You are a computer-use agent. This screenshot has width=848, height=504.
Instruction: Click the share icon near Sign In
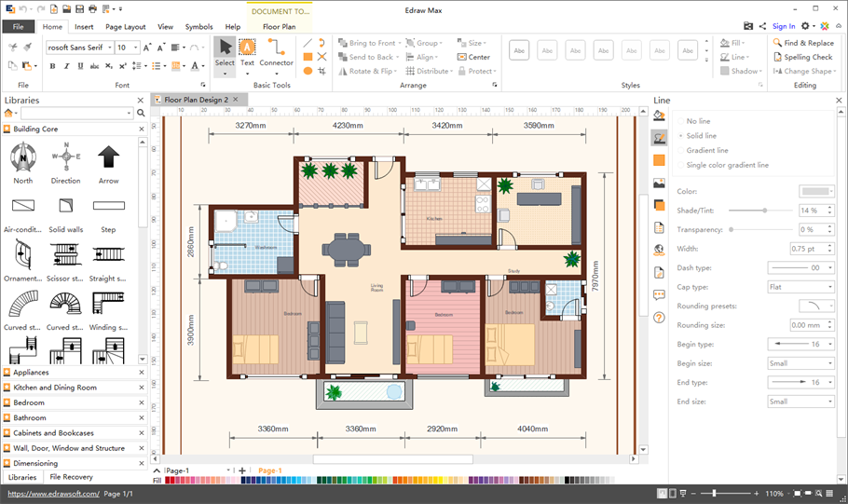762,27
